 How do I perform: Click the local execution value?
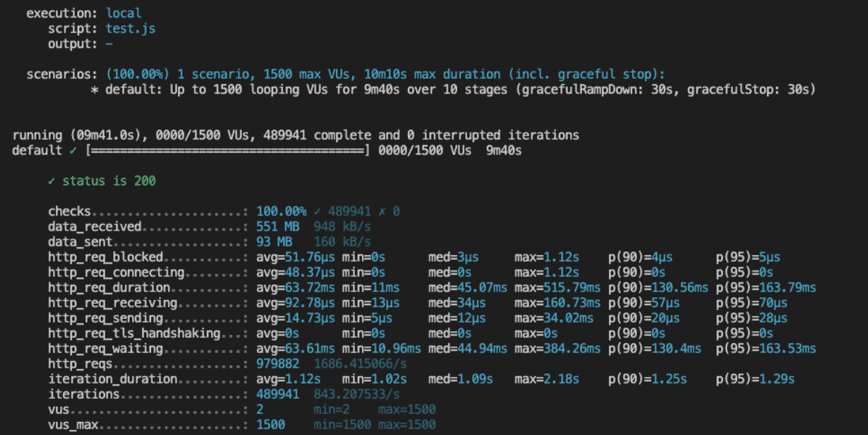point(123,13)
